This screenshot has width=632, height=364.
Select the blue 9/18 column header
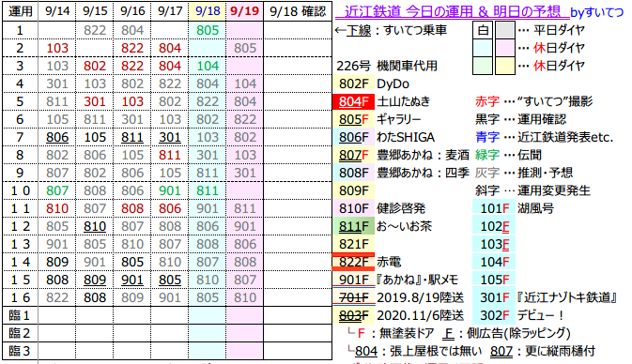[x=208, y=11]
